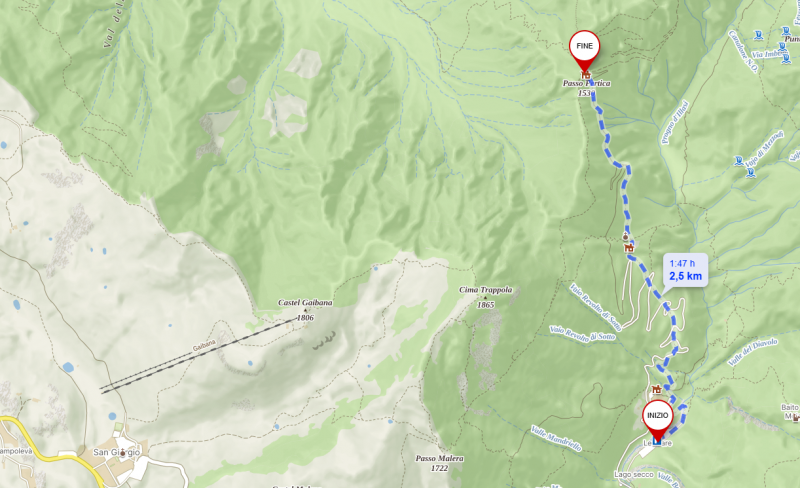Click the hut icon just above INIZIO marker
Image resolution: width=800 pixels, height=488 pixels.
pos(657,389)
